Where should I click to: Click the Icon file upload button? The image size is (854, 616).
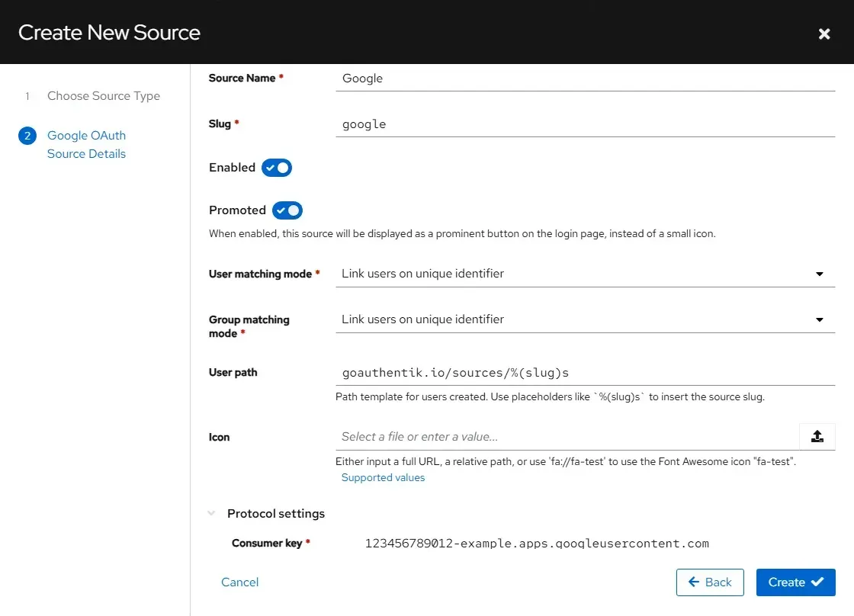817,436
